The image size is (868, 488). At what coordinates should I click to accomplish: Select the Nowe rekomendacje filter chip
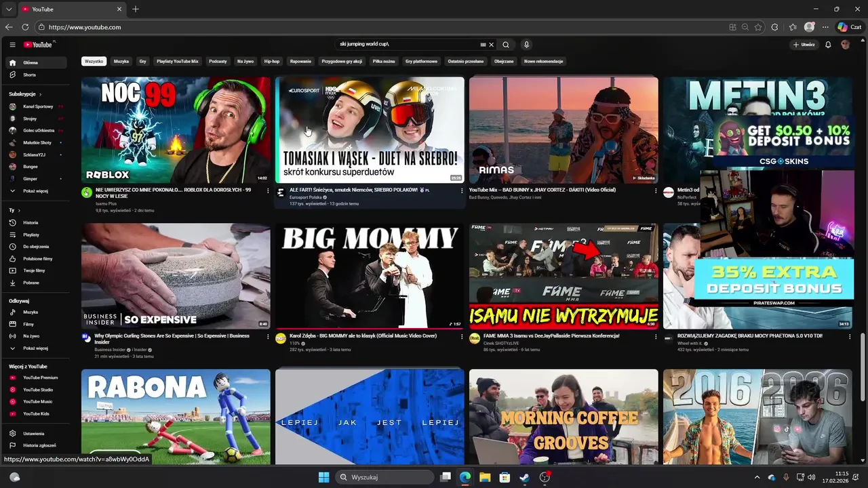544,61
